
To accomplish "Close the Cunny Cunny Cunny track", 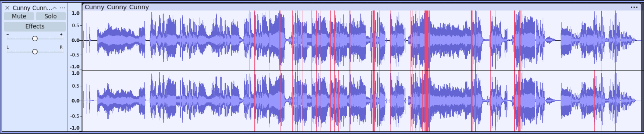I will (x=7, y=8).
